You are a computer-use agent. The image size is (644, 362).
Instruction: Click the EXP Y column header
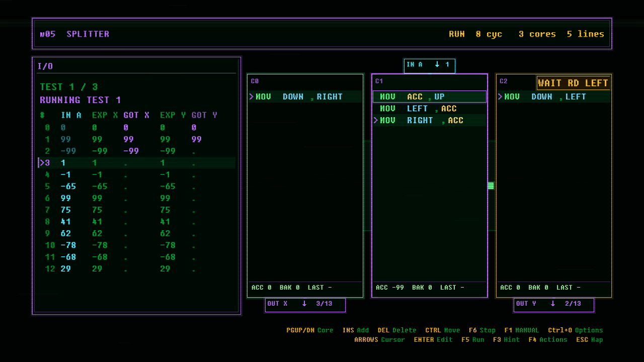point(173,115)
